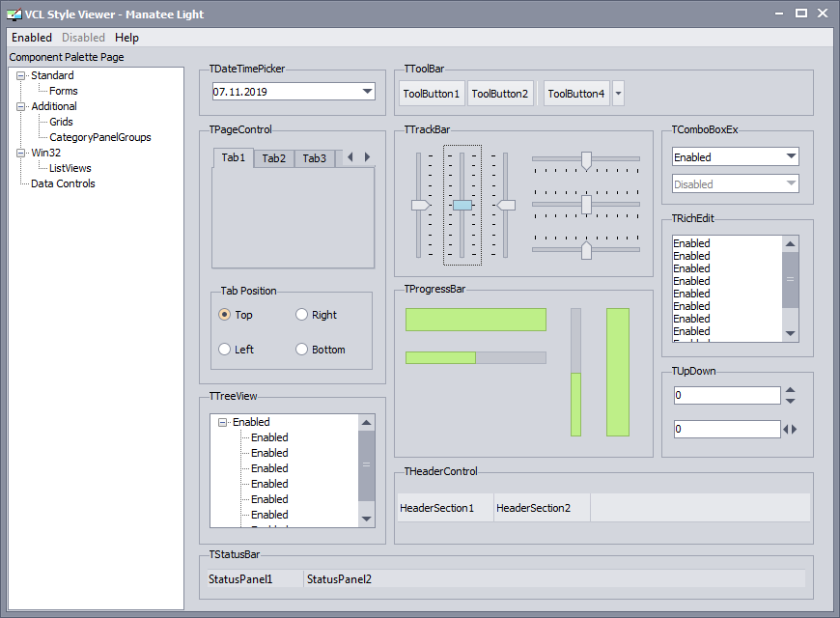The height and width of the screenshot is (618, 840).
Task: Click StatusPanel1 in the status bar
Action: tap(255, 578)
